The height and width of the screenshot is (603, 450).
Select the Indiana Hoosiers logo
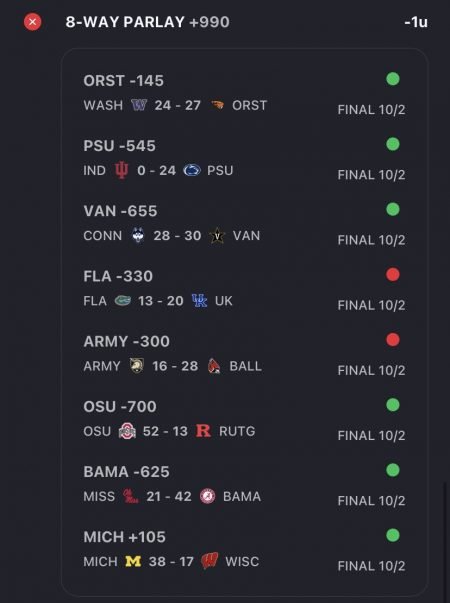click(122, 170)
